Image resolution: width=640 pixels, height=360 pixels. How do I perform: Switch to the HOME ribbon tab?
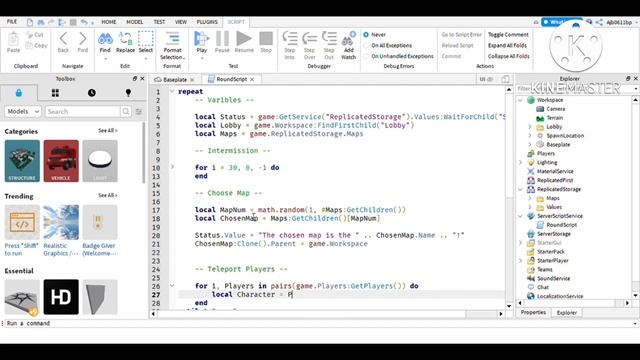coord(109,22)
